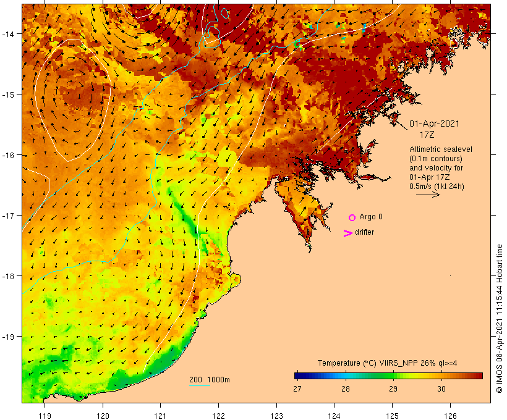
Task: Click latitude axis label -15
Action: (7, 94)
